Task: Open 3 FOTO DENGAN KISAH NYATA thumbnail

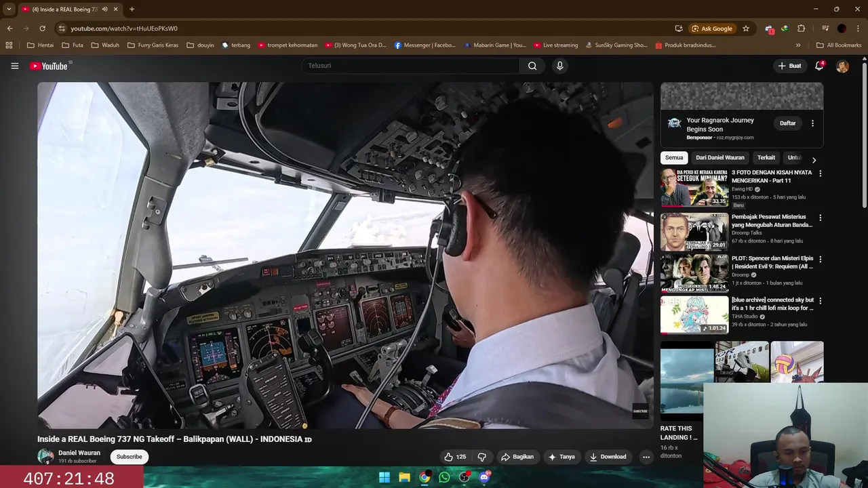Action: pos(694,187)
